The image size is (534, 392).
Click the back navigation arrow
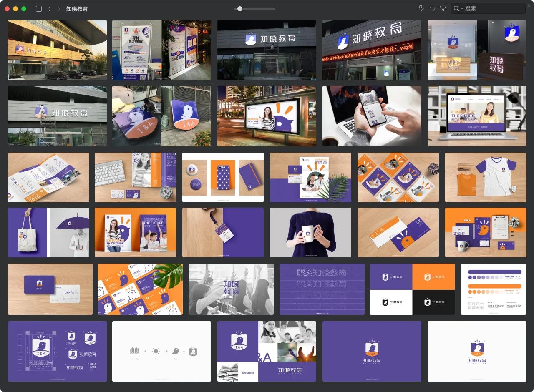point(49,9)
